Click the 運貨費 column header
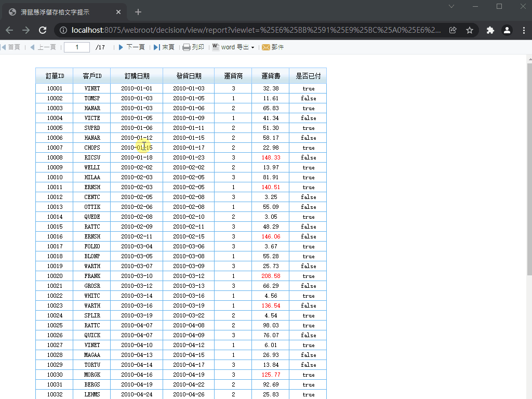Screen dimensions: 532x399 point(270,76)
